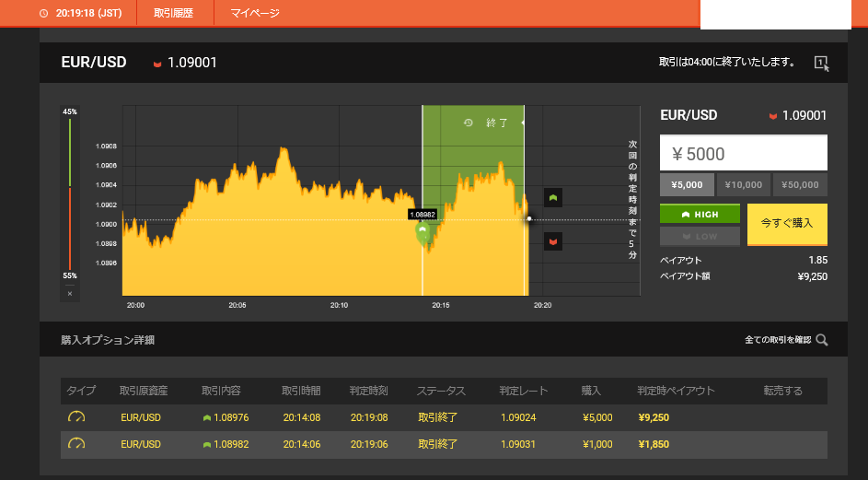Click the one-click trade icon in header
Image resolution: width=868 pixels, height=480 pixels.
pos(821,63)
